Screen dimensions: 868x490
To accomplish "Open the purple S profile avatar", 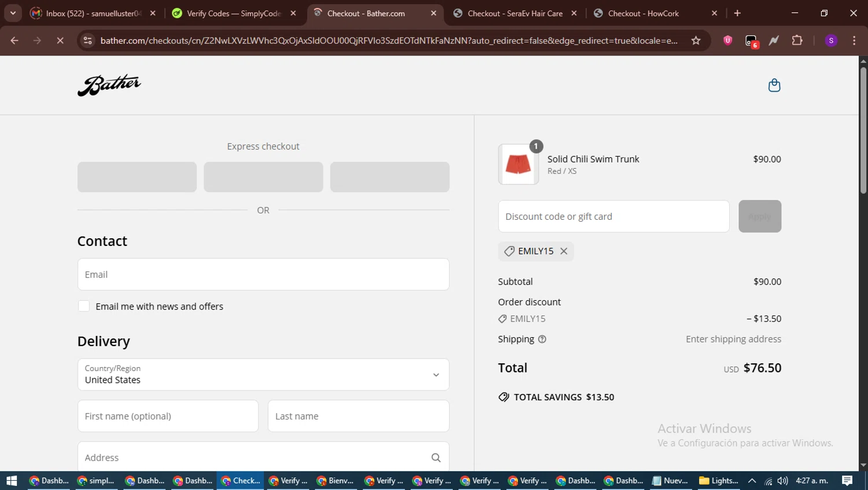I will click(831, 40).
